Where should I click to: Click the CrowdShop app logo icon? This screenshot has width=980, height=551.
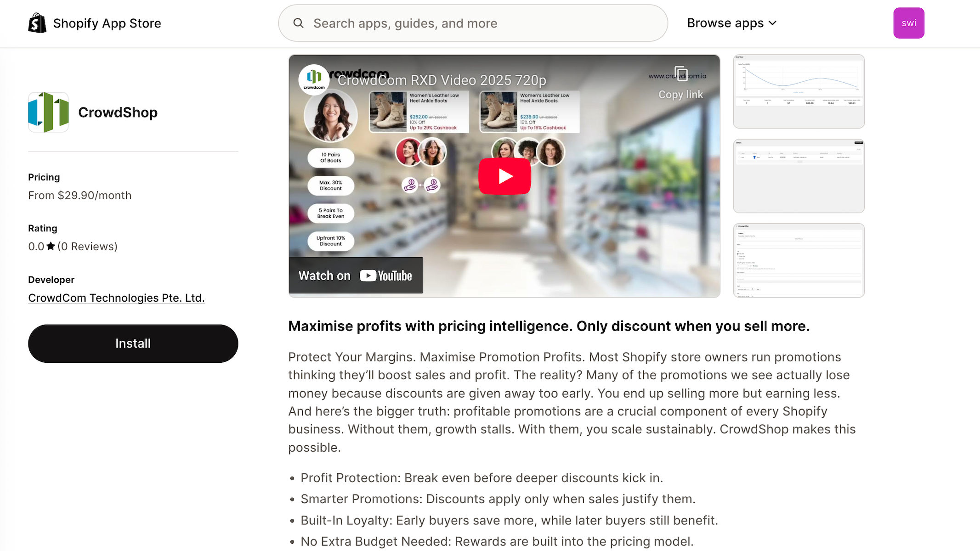[x=48, y=112]
